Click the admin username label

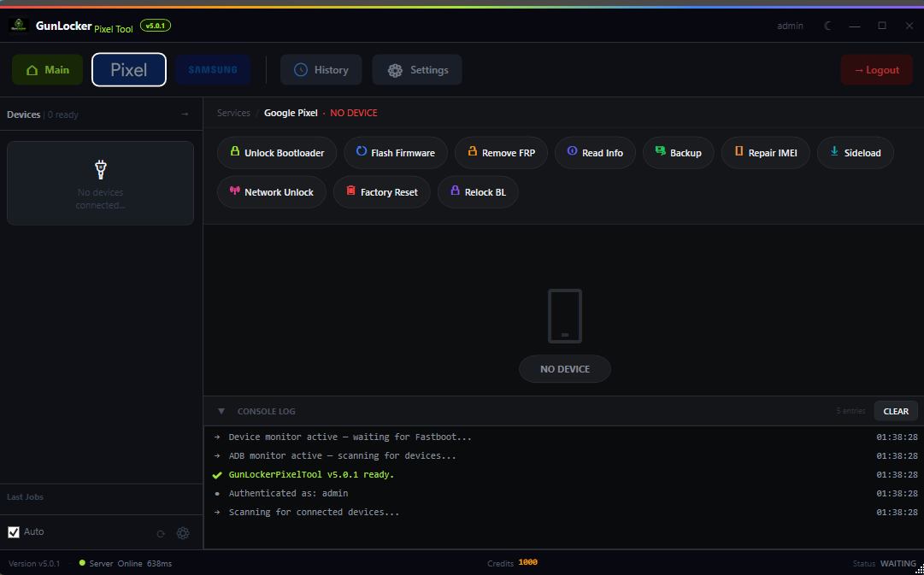pyautogui.click(x=791, y=26)
